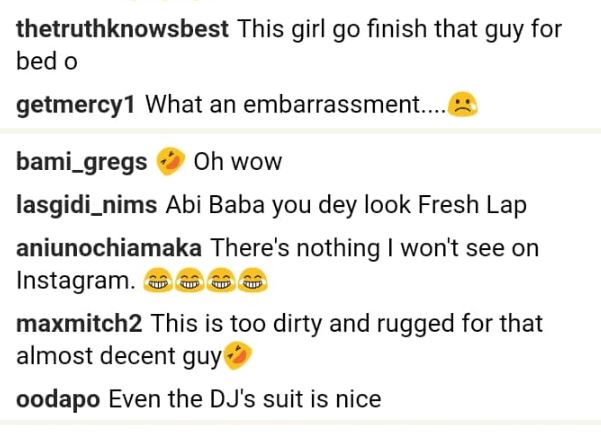The height and width of the screenshot is (432, 601).
Task: Click the sad face emoji after 'embarrassment'
Action: coord(462,106)
